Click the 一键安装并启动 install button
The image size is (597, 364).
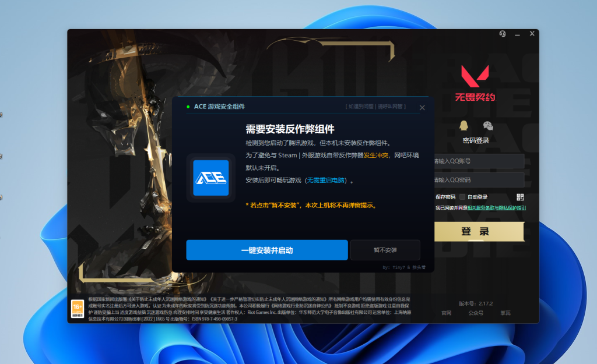click(x=267, y=250)
